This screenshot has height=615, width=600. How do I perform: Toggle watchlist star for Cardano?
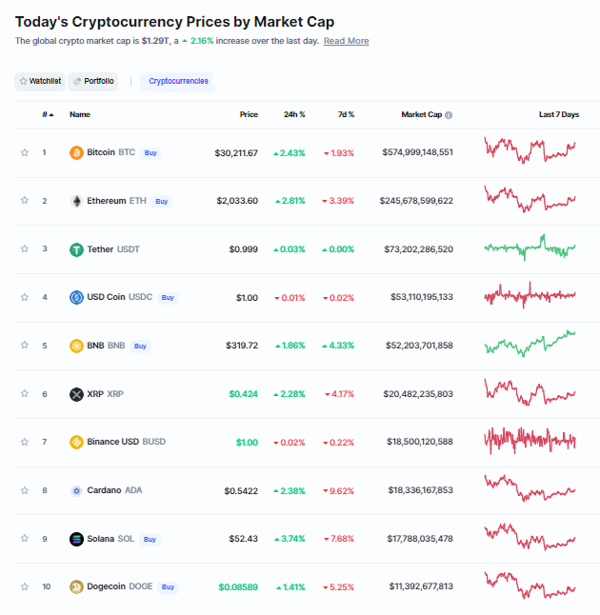[x=25, y=490]
